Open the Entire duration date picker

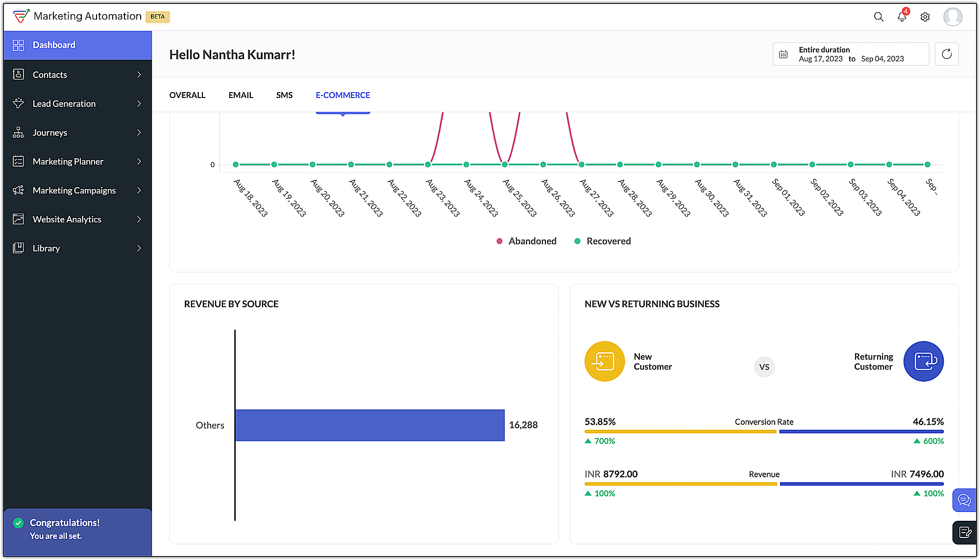pyautogui.click(x=851, y=54)
